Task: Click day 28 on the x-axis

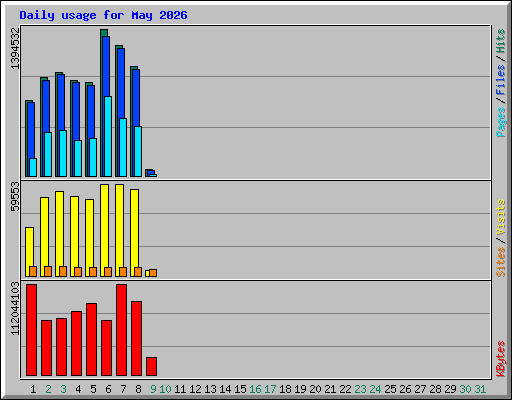Action: tap(435, 389)
